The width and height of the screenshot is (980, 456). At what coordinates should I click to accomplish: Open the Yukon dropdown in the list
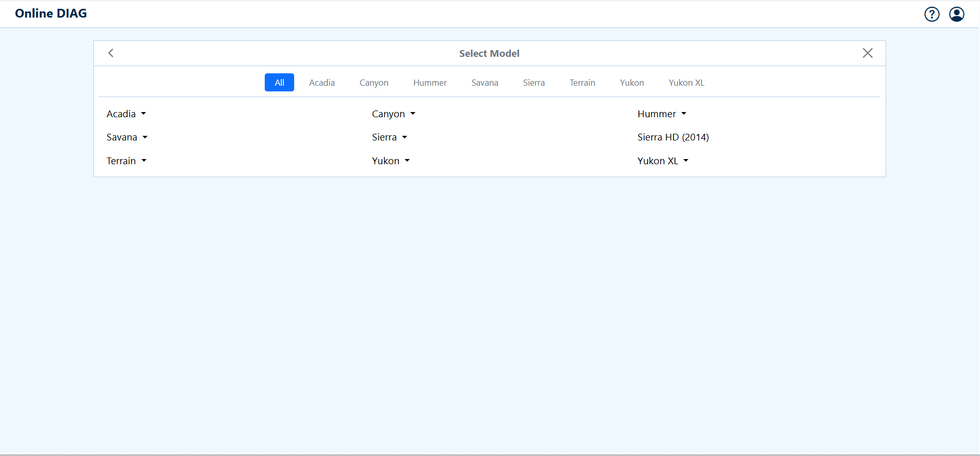391,161
